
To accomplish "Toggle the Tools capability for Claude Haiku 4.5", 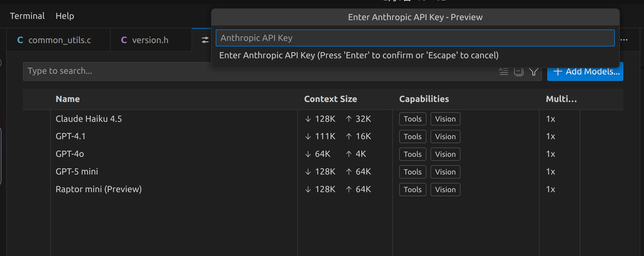I will click(412, 119).
